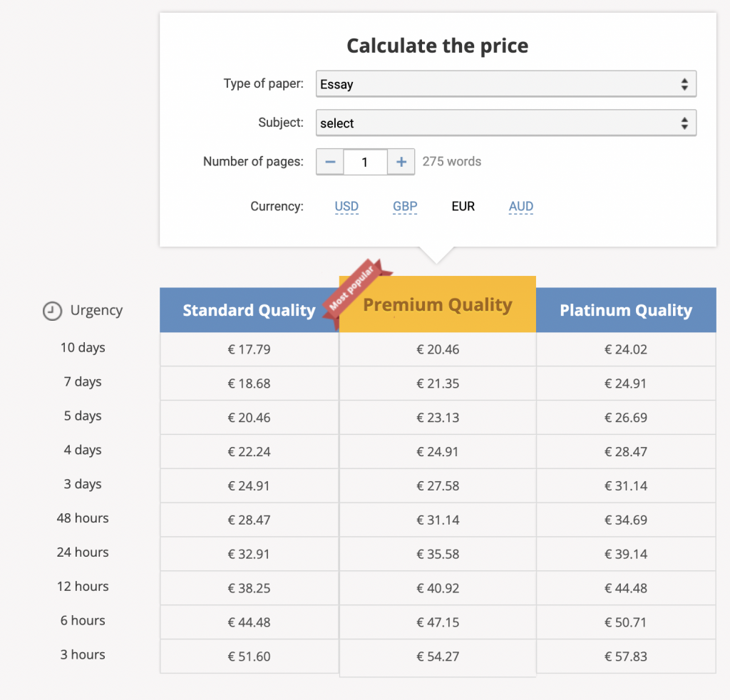Click the plus icon to increase pages
Screen dimensions: 730x700
(401, 162)
